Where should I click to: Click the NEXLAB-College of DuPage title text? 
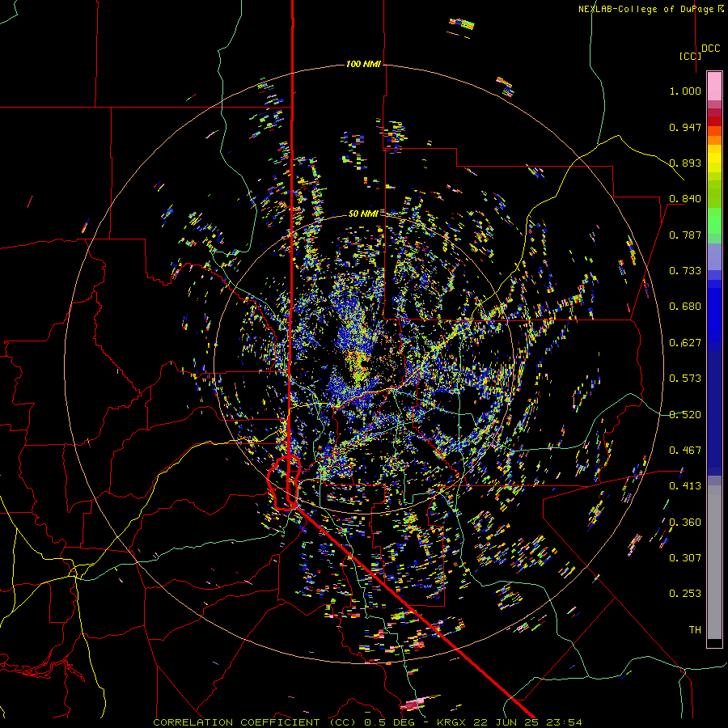coord(651,9)
